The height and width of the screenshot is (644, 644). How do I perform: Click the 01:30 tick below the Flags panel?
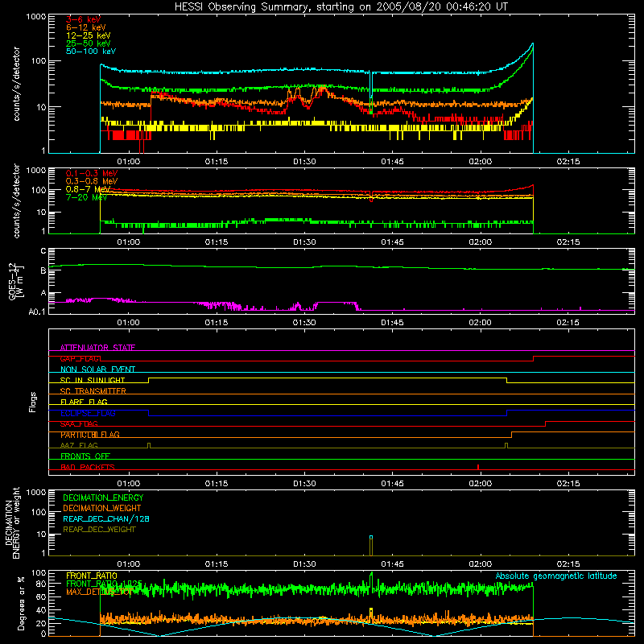tap(304, 484)
